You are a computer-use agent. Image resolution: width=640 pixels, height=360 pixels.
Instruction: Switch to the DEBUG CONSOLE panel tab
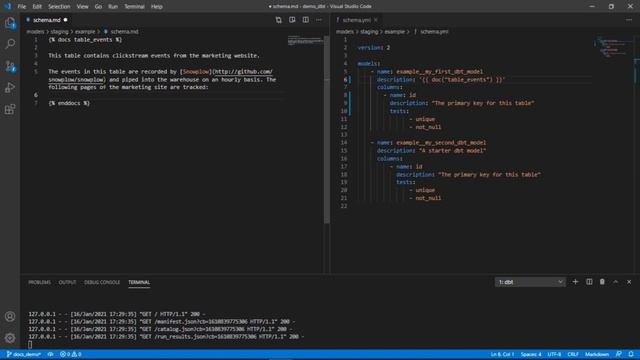tap(102, 282)
